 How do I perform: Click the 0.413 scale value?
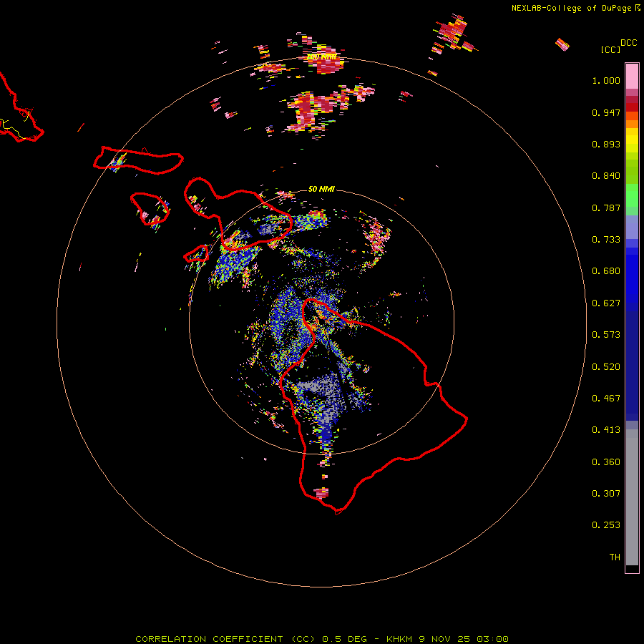click(606, 430)
